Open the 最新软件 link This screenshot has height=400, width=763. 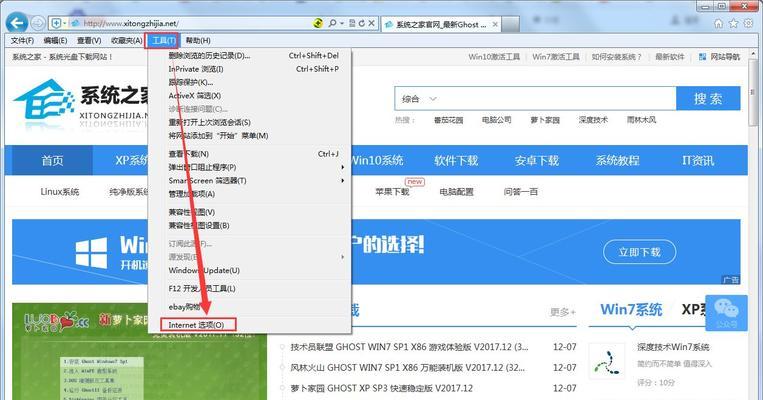(x=670, y=57)
